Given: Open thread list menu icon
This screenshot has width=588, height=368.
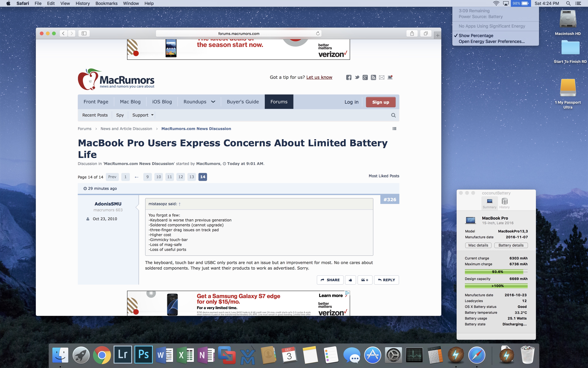Looking at the screenshot, I should 394,128.
